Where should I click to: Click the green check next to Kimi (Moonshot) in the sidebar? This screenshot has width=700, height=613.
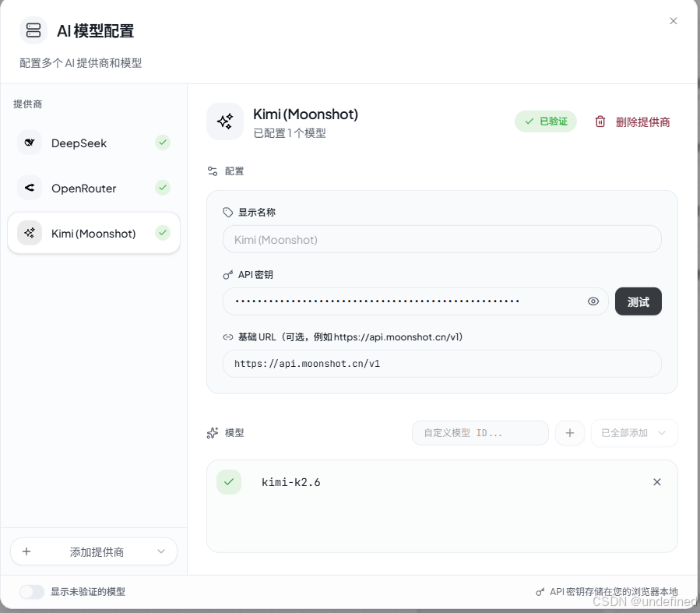pos(163,233)
